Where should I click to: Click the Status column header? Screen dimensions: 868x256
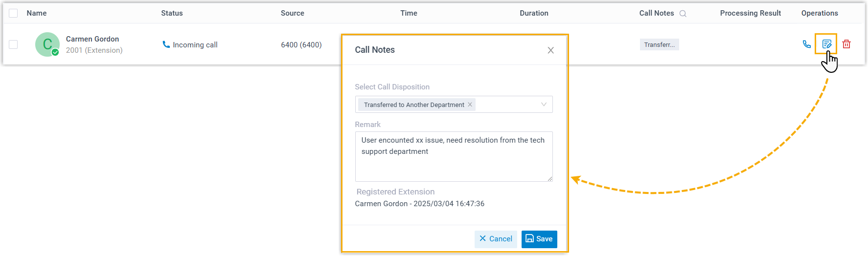pos(172,13)
